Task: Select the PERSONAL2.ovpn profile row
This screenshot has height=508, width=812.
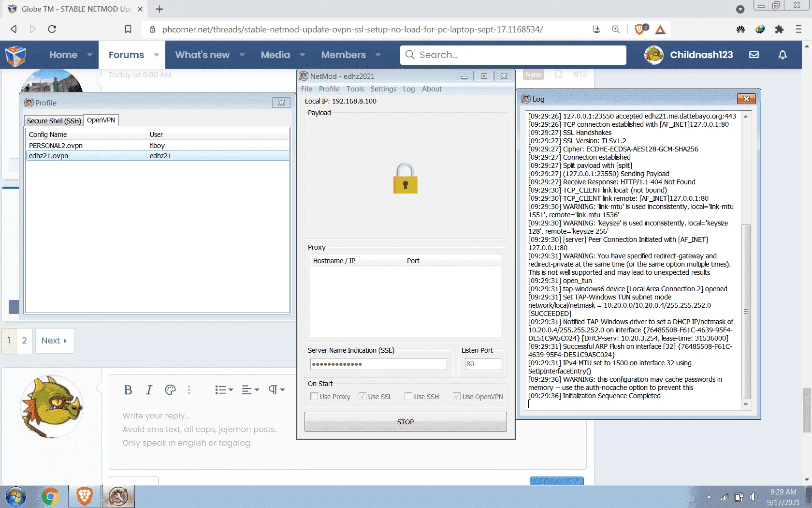Action: point(158,146)
